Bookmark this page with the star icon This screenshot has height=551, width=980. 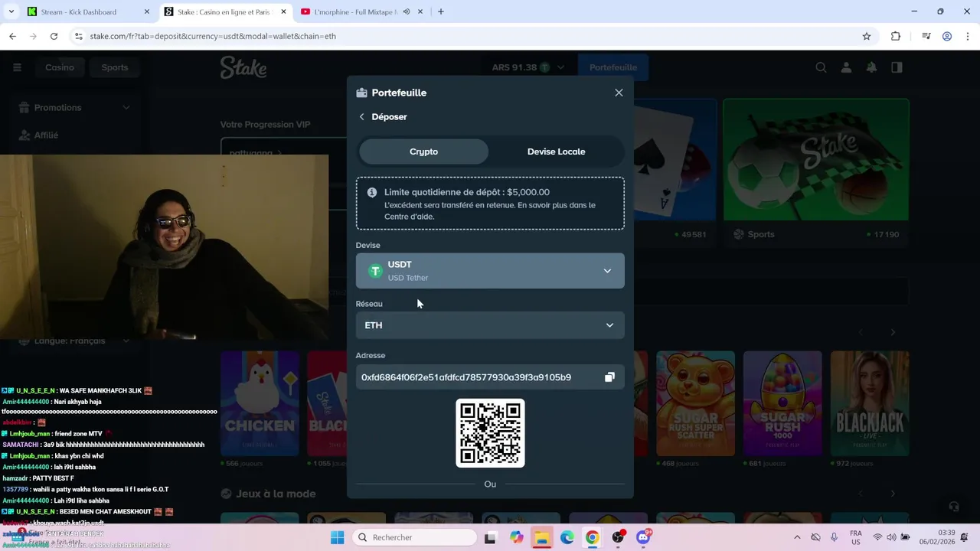click(x=867, y=36)
